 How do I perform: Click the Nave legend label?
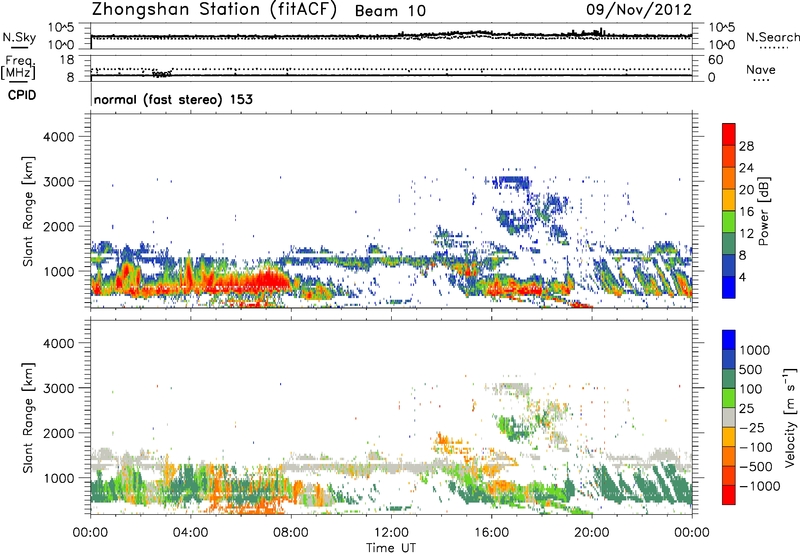pos(761,69)
